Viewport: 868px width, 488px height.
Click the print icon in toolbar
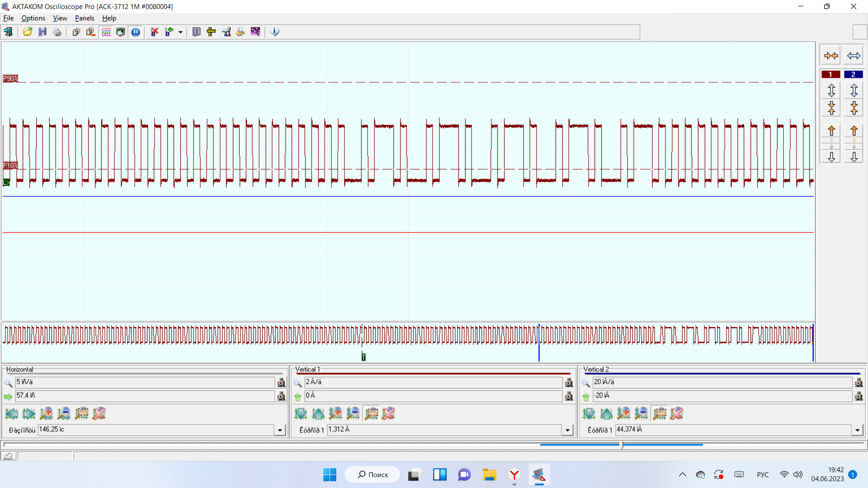(57, 32)
